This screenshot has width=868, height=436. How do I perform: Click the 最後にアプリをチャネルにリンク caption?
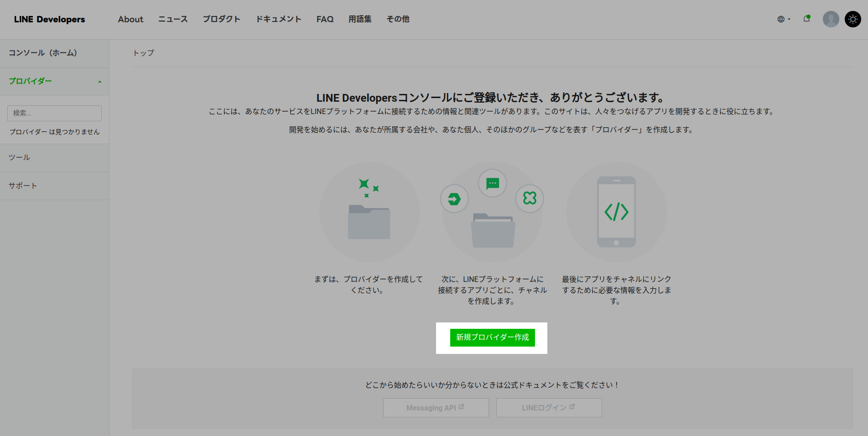click(616, 290)
